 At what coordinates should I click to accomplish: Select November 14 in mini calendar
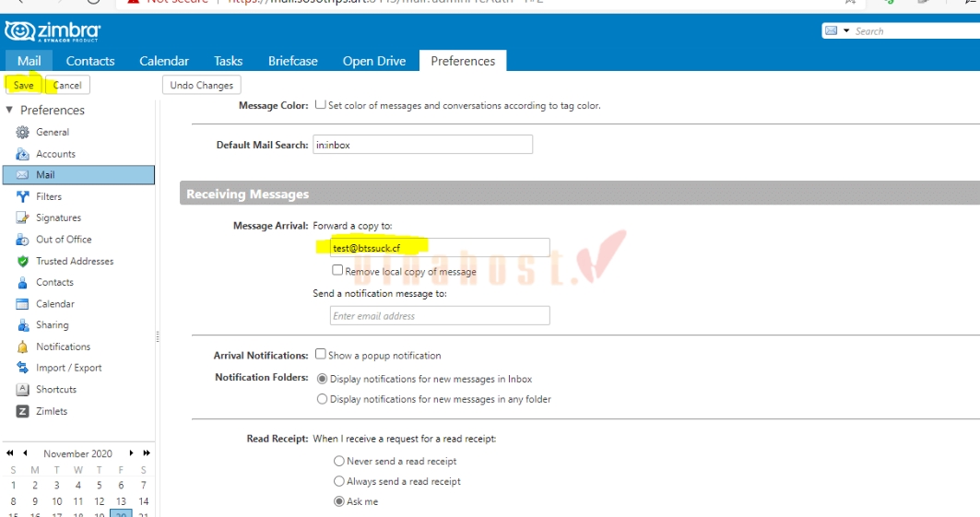(x=143, y=501)
